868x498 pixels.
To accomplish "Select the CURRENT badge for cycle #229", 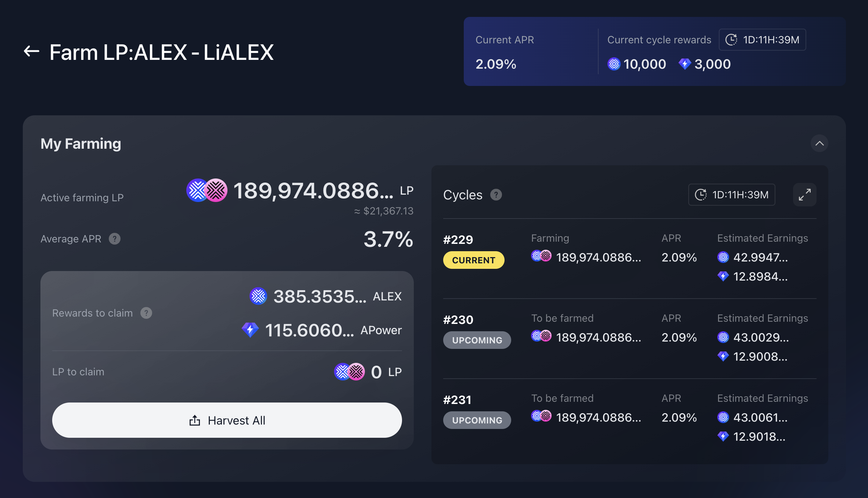I will [473, 260].
